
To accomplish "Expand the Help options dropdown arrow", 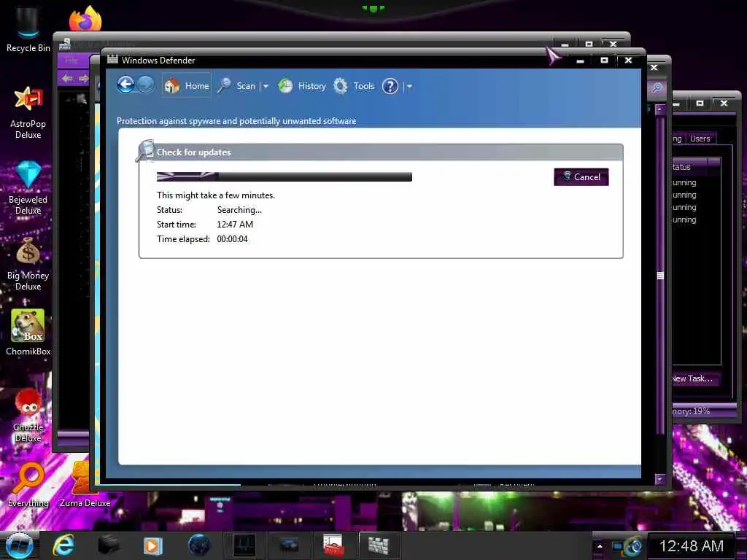I will click(x=409, y=86).
